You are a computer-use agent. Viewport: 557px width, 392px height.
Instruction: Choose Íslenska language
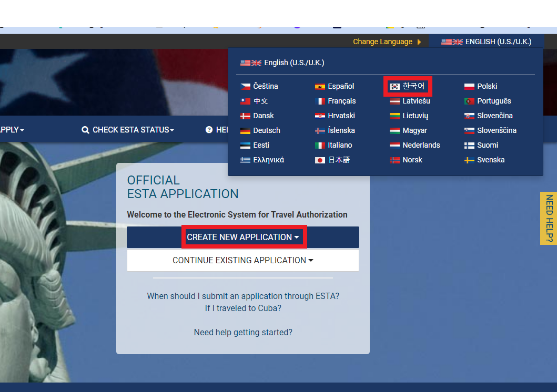[335, 130]
